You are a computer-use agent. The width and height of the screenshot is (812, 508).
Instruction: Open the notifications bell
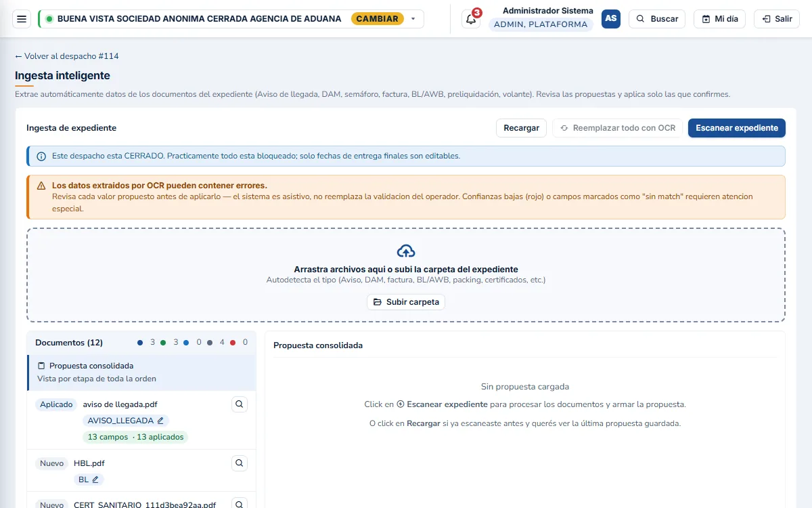pyautogui.click(x=471, y=19)
